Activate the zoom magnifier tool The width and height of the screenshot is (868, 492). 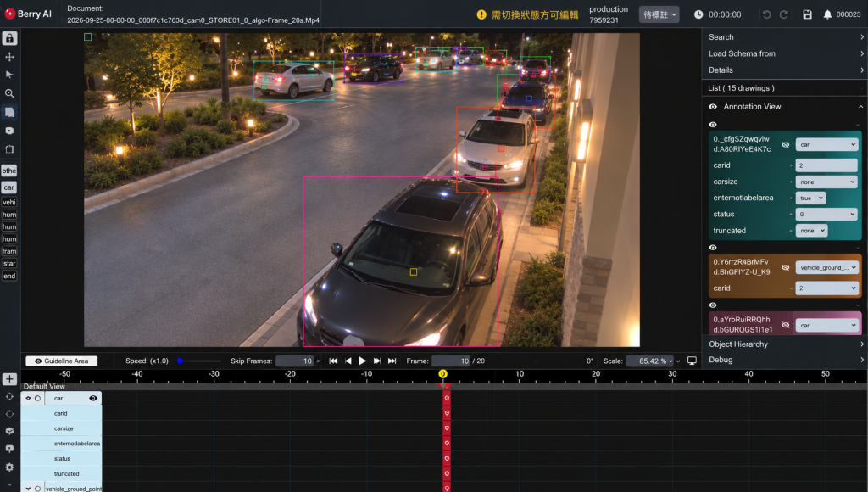[9, 93]
